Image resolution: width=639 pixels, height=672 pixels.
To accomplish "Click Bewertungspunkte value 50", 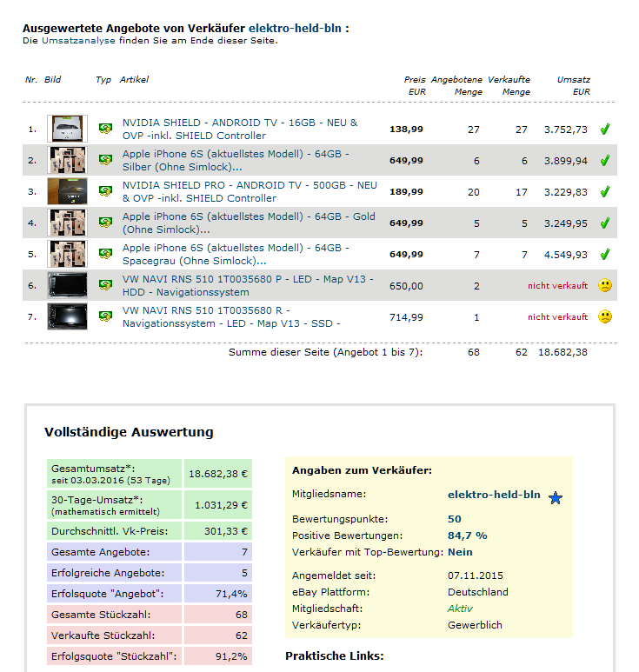I will point(455,519).
